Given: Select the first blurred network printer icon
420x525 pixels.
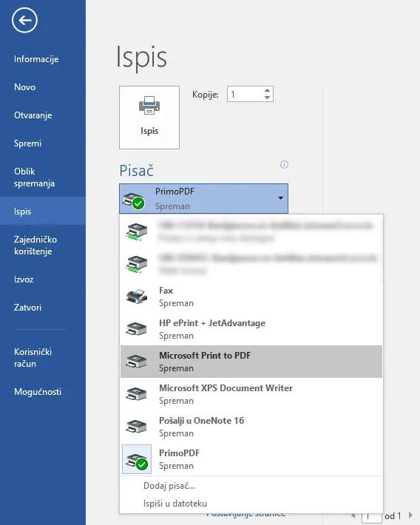Looking at the screenshot, I should (x=136, y=231).
